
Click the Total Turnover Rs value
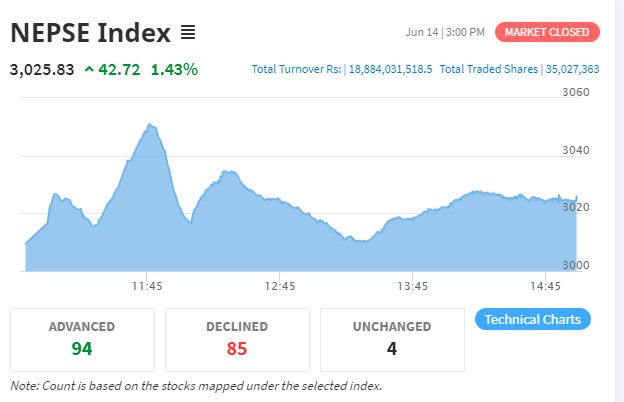pos(389,70)
